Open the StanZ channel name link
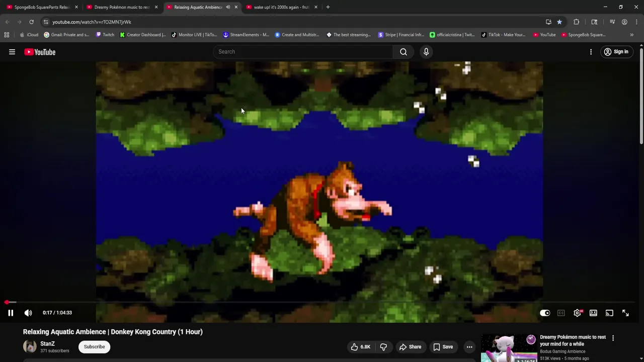The image size is (644, 362). click(x=47, y=344)
